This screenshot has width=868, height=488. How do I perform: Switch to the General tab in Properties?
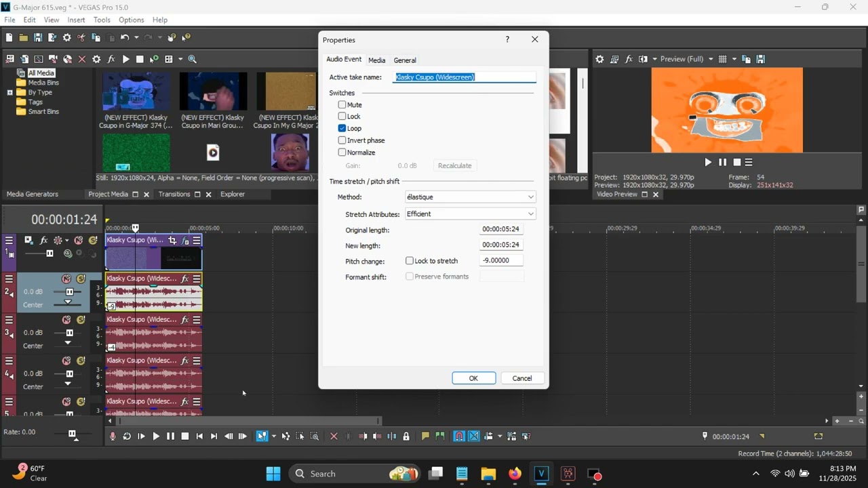[x=405, y=60]
